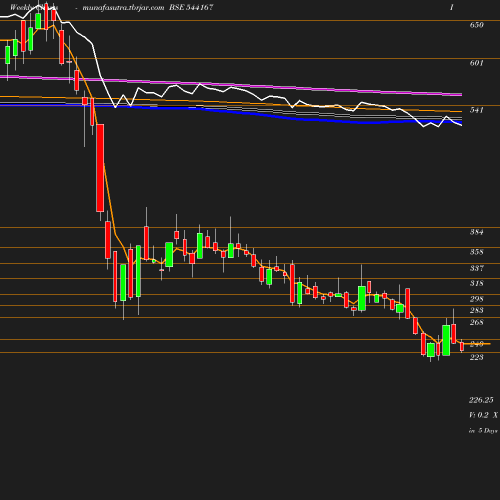Screen dimensions: 500x500
Task: Click the 283 price level label
Action: pyautogui.click(x=476, y=310)
